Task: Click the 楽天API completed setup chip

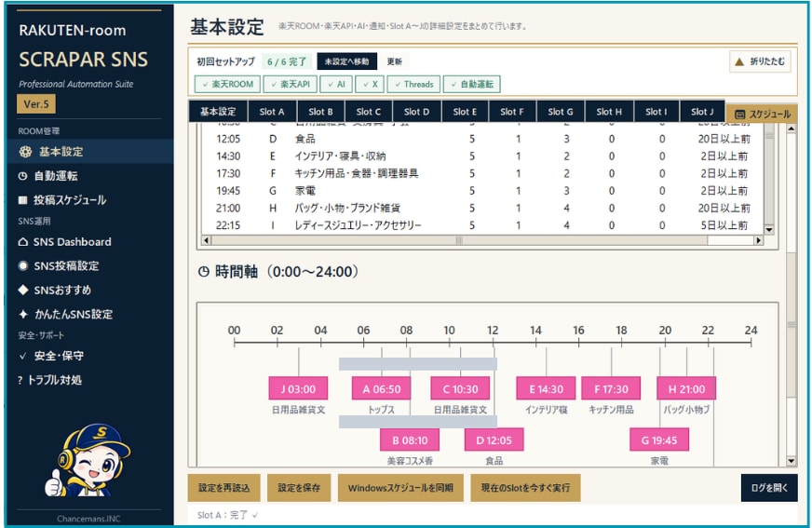Action: pyautogui.click(x=290, y=84)
